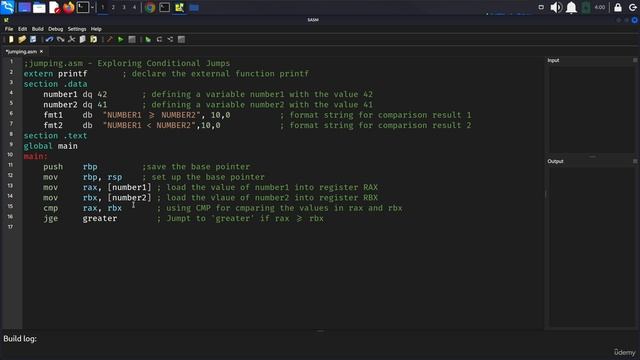This screenshot has width=640, height=360.
Task: Open the Edit menu
Action: pos(22,29)
